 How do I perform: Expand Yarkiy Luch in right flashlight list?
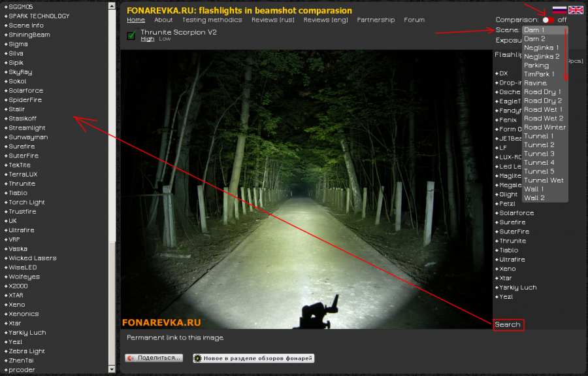pos(516,288)
